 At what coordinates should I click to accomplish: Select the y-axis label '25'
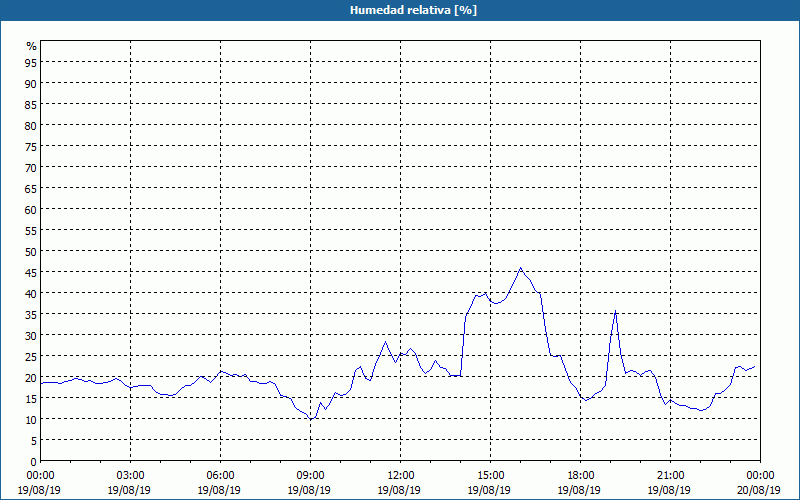[x=31, y=356]
